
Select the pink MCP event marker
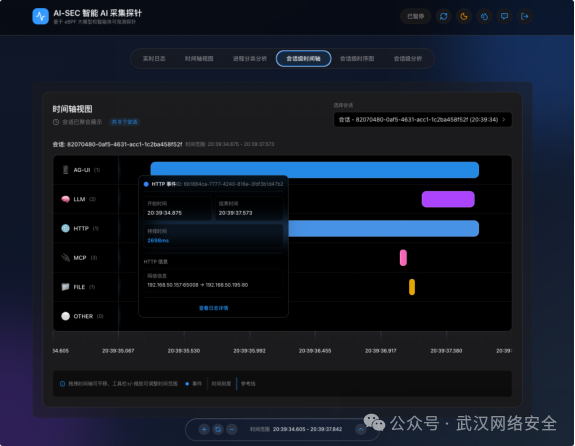[x=403, y=257]
